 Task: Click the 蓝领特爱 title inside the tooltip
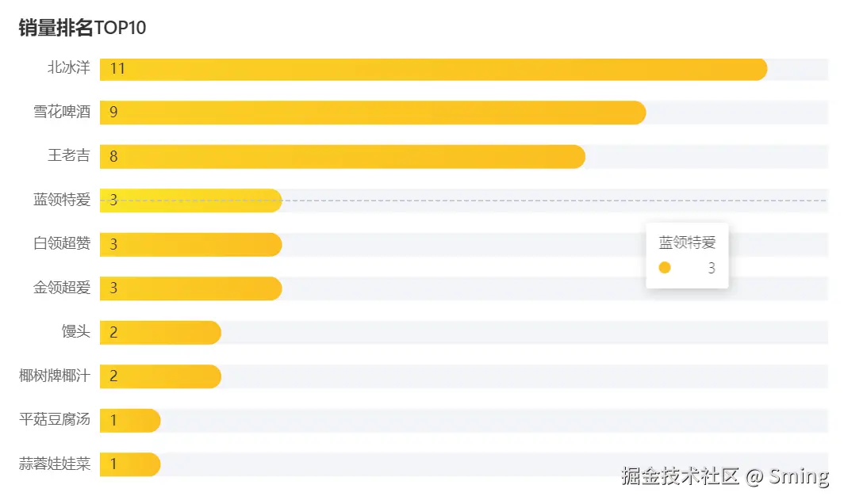(687, 242)
